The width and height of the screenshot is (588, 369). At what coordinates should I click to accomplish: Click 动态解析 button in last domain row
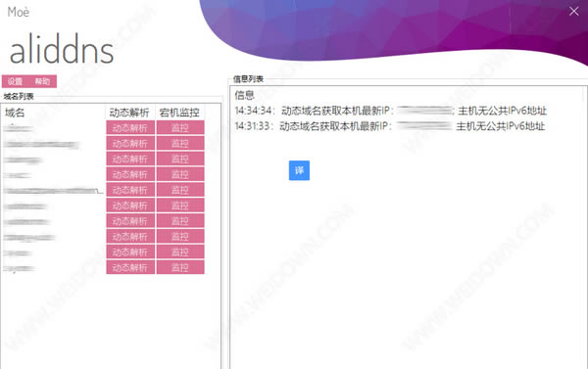[130, 267]
